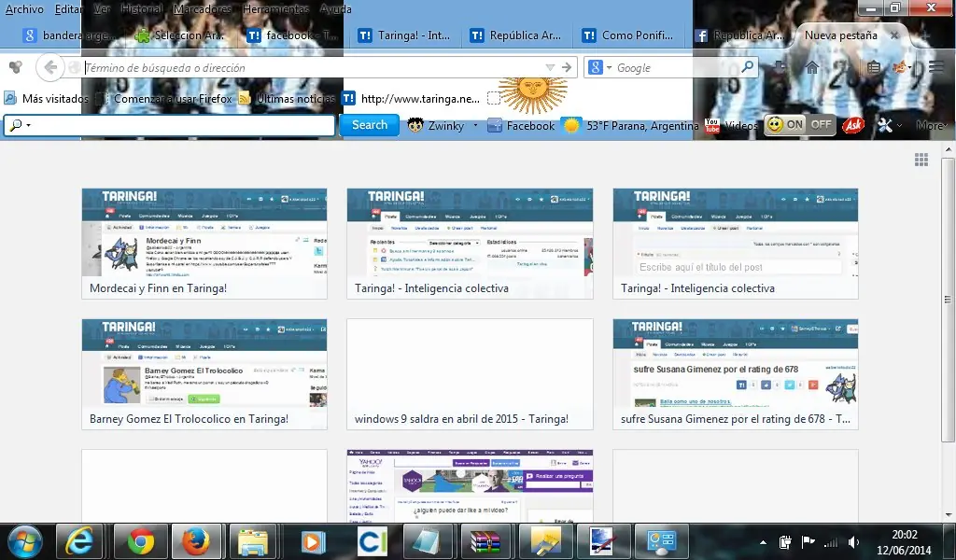Viewport: 956px width, 560px height.
Task: Open the Historial menu
Action: 142,9
